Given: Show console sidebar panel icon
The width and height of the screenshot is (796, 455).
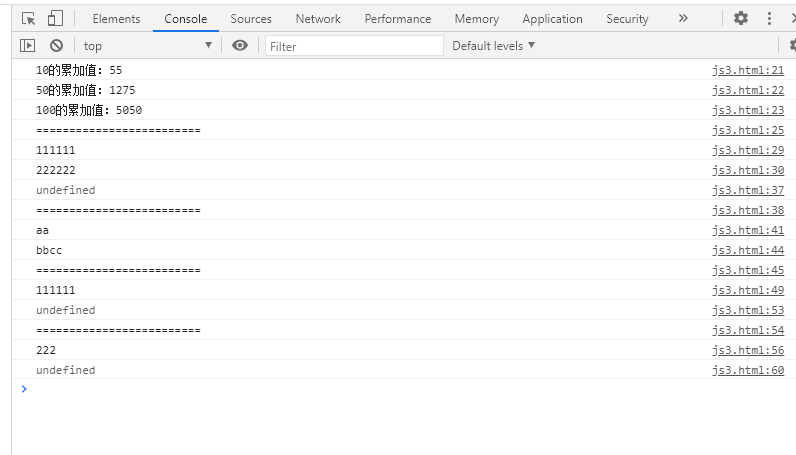Looking at the screenshot, I should point(27,46).
